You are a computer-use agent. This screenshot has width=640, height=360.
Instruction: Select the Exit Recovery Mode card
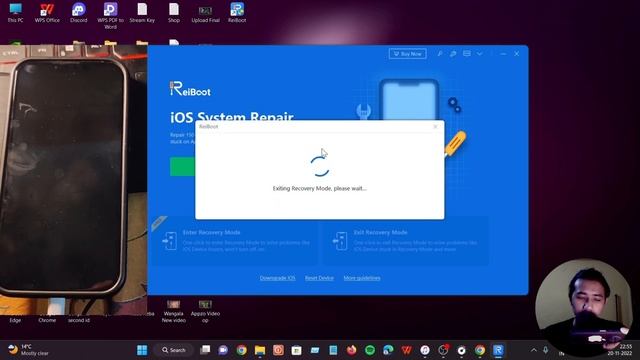point(406,241)
